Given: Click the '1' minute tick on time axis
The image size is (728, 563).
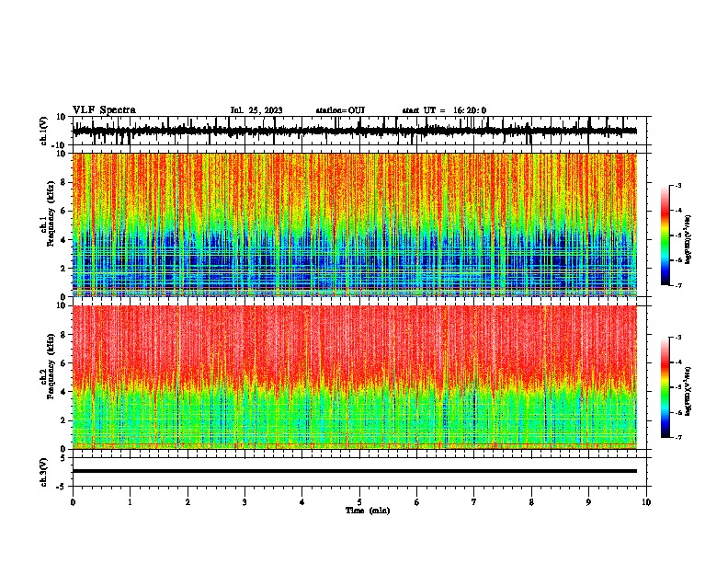Looking at the screenshot, I should pos(130,502).
